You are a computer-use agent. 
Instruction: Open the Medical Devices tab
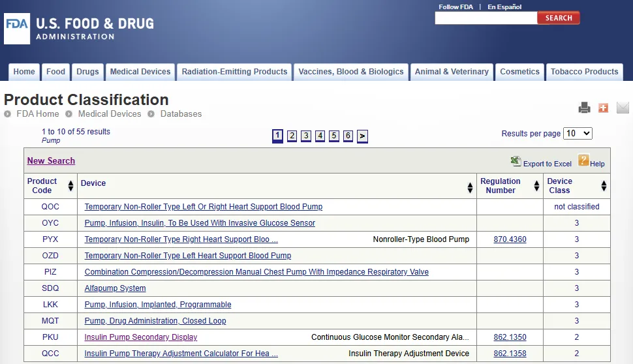pos(140,72)
